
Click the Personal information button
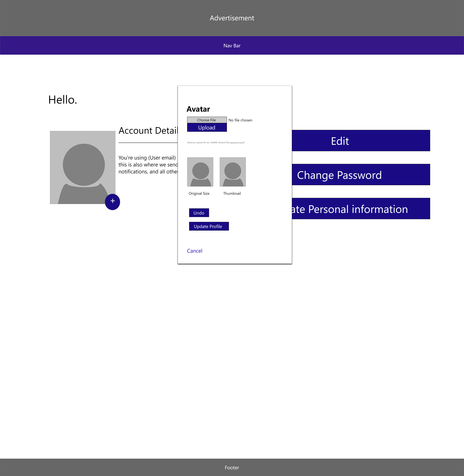coord(361,209)
